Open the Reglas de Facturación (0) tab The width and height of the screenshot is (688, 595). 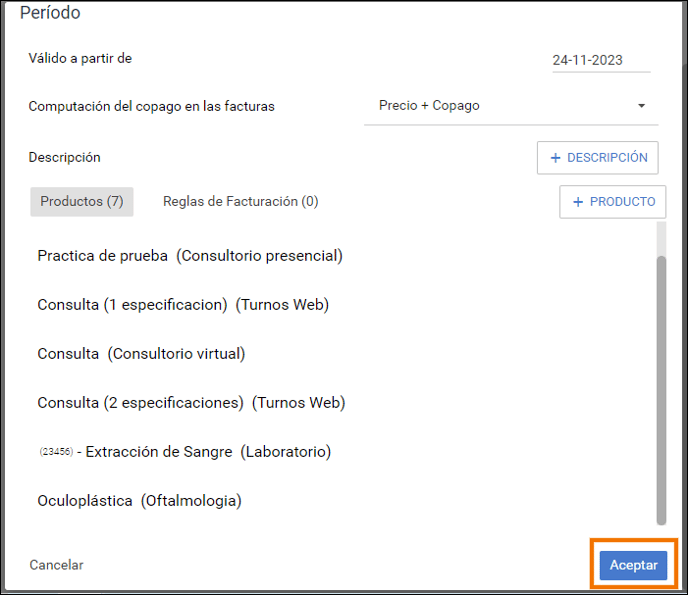pos(240,201)
